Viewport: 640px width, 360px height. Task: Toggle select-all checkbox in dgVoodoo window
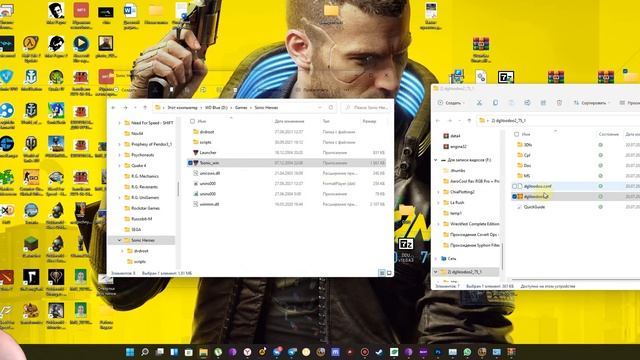click(516, 134)
